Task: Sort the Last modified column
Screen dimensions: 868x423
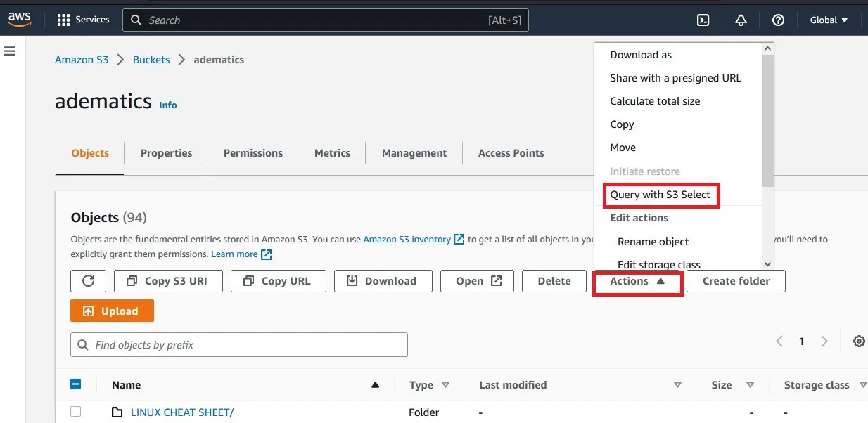Action: tap(677, 385)
